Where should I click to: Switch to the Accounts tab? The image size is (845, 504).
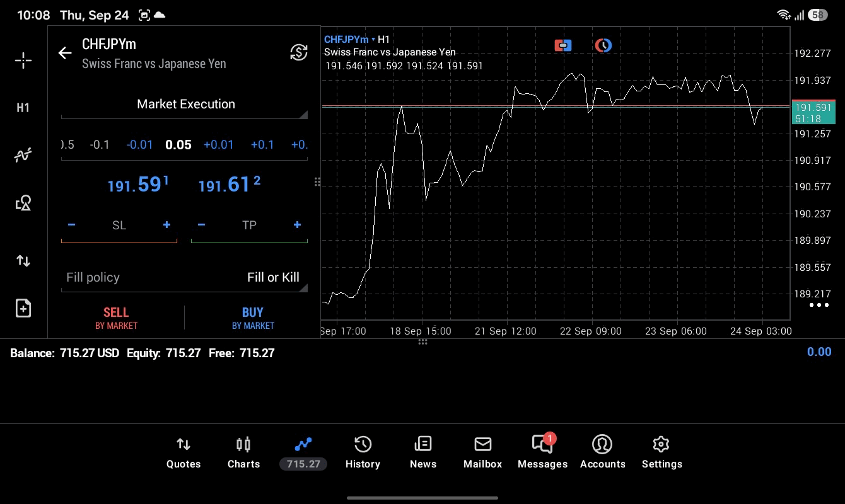tap(602, 453)
